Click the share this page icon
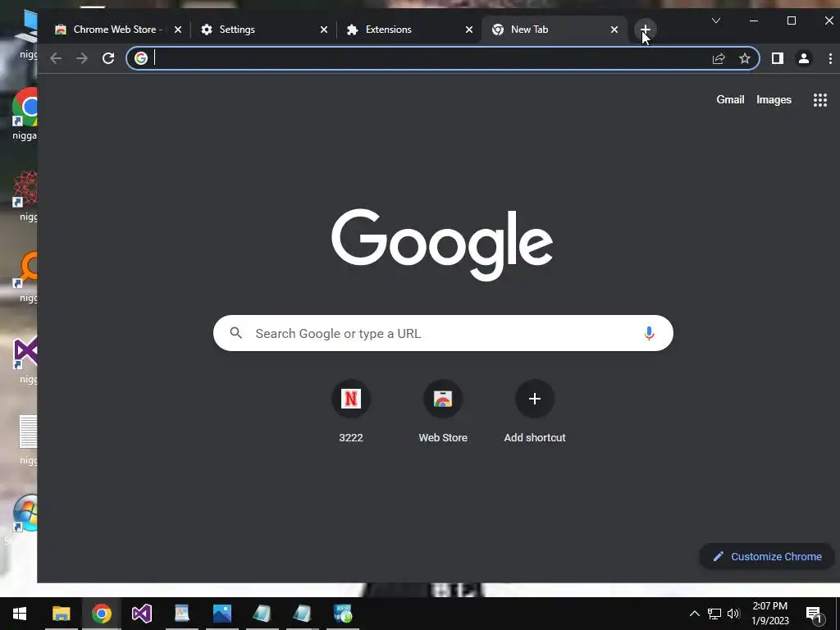This screenshot has height=630, width=840. 719,58
